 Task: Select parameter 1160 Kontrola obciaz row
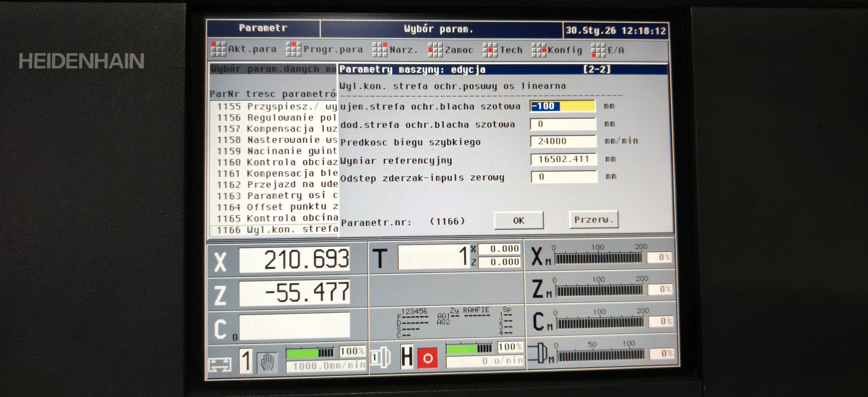(x=274, y=162)
